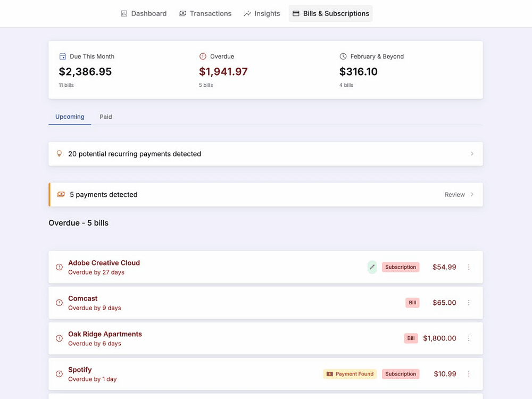The height and width of the screenshot is (399, 532).
Task: Click the overdue alert icon beside Spotify
Action: point(60,374)
